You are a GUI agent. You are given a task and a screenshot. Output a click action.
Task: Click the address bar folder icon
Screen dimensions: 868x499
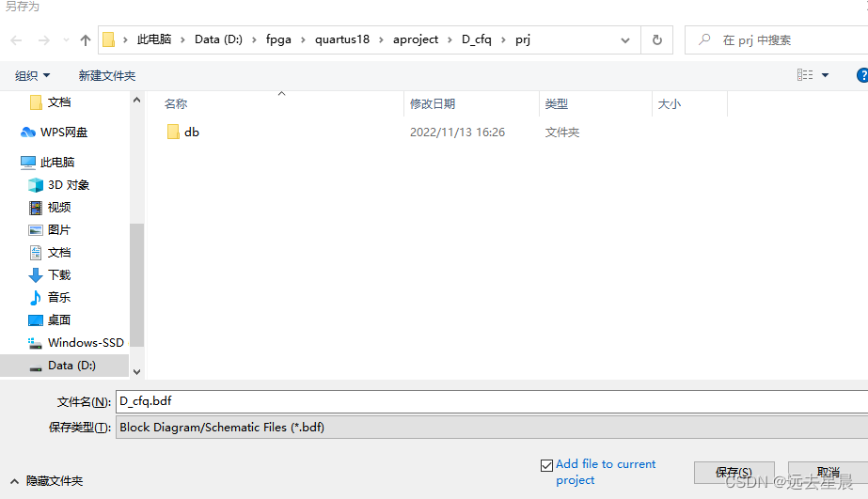(109, 39)
